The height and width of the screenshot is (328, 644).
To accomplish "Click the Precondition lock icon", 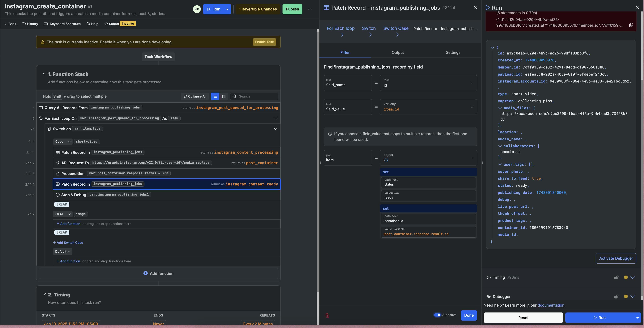I will coord(58,173).
